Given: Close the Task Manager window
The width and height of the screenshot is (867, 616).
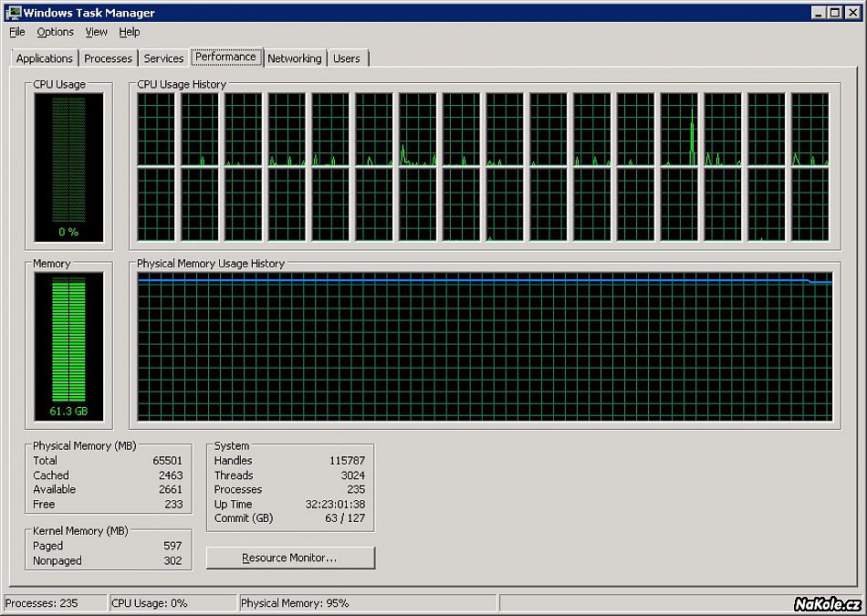Looking at the screenshot, I should tap(853, 12).
